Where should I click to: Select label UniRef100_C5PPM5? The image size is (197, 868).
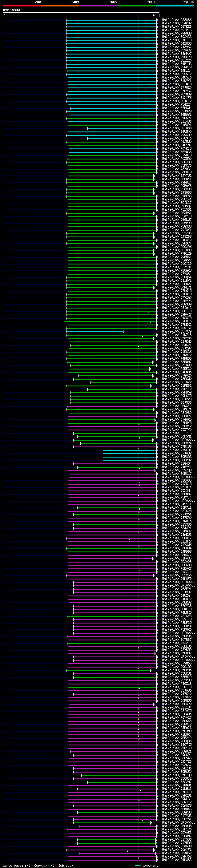tap(176, 670)
